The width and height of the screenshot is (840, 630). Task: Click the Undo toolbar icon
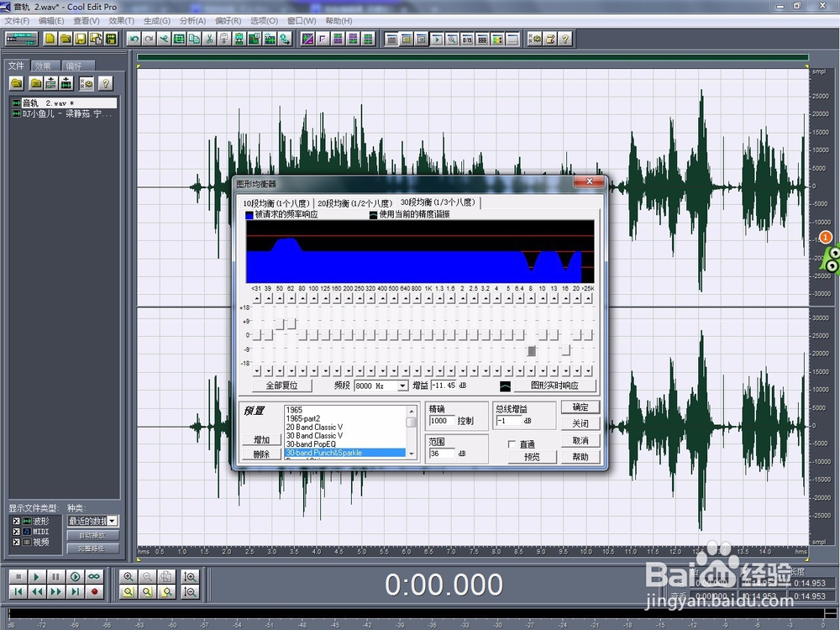click(134, 39)
